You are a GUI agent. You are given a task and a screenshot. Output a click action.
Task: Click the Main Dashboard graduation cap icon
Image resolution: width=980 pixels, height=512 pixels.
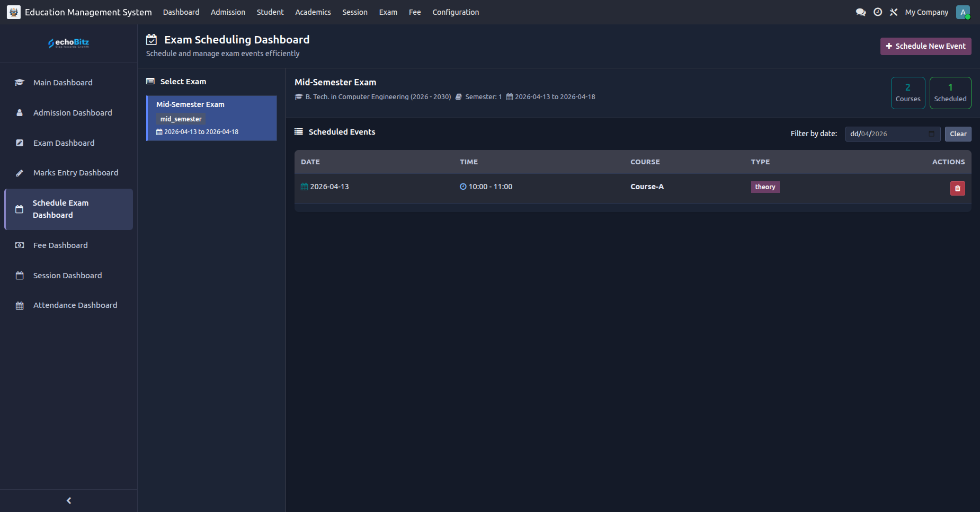tap(20, 83)
